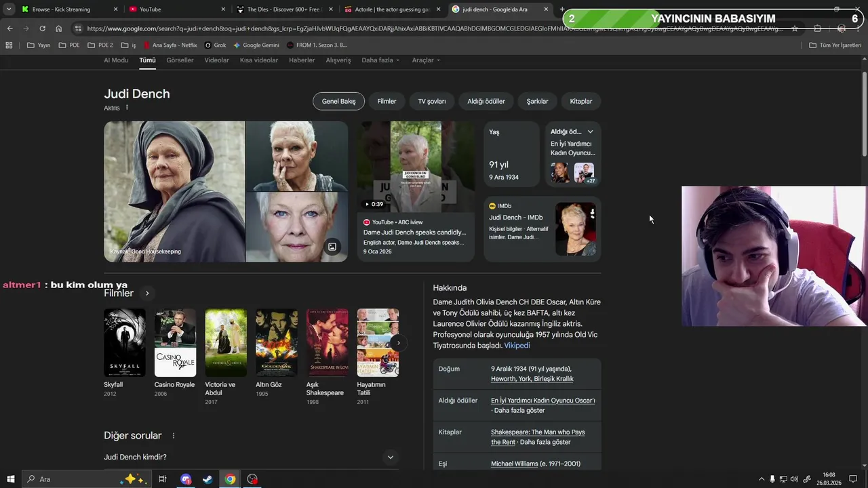868x488 pixels.
Task: Open the Google Gemini bookmark
Action: [256, 45]
